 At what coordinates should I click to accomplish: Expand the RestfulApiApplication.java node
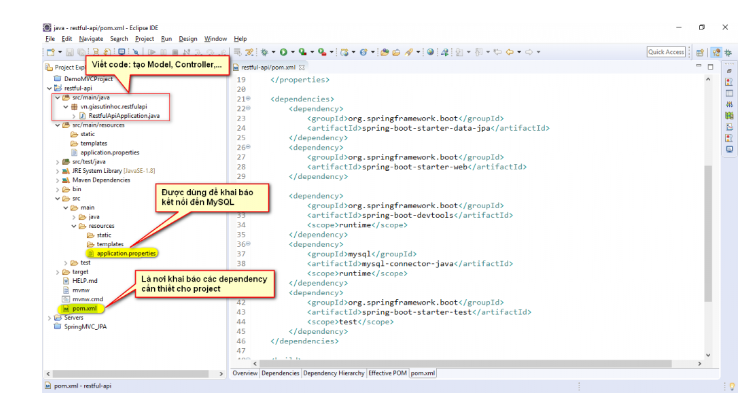point(73,116)
